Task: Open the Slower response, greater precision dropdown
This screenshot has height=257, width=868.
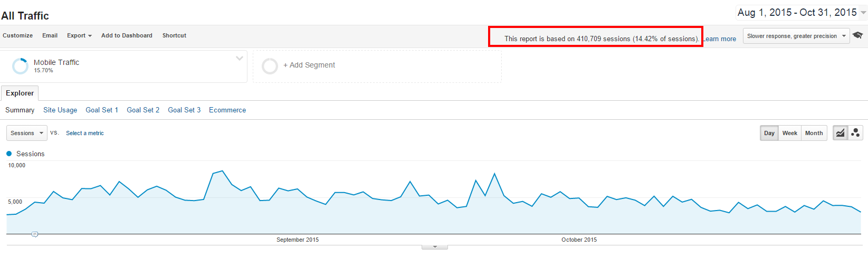Action: [x=796, y=36]
